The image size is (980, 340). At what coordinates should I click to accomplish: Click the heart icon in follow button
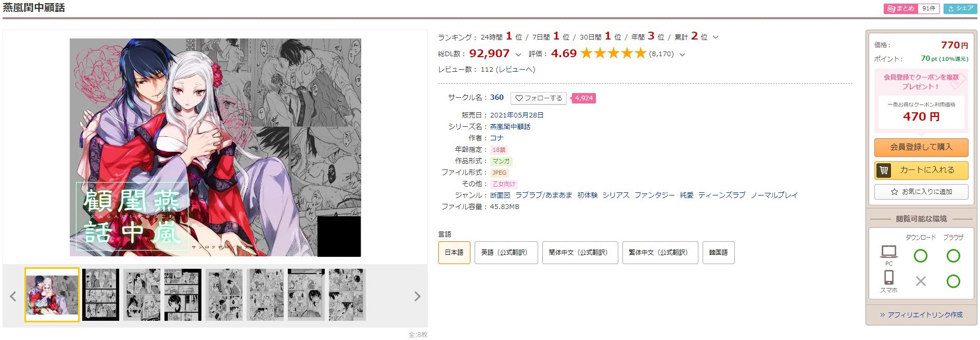[519, 98]
